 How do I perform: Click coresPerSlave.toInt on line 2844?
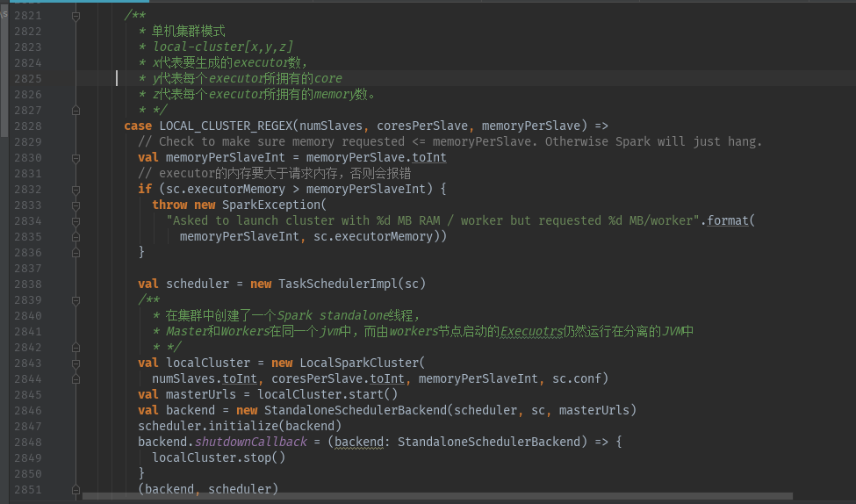click(338, 378)
